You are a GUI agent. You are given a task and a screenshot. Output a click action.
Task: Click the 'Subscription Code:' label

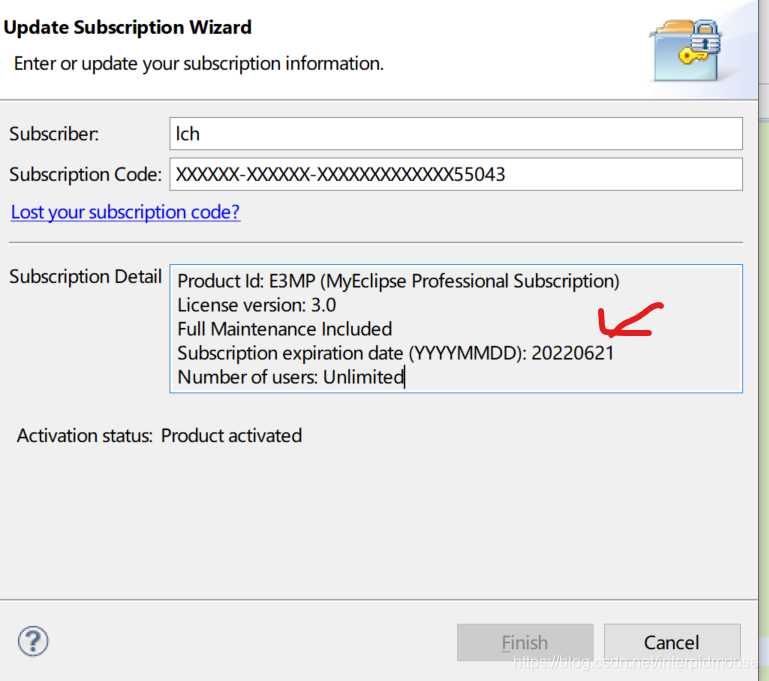click(x=85, y=175)
